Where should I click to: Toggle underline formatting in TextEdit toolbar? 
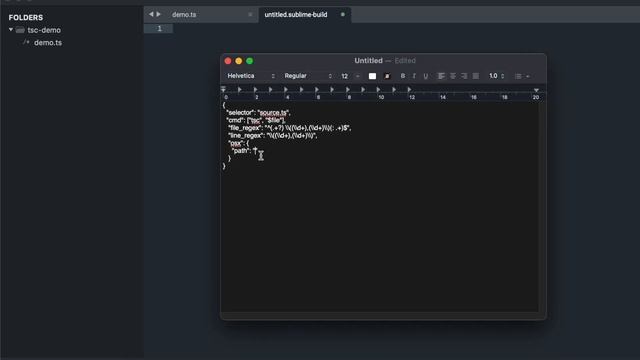[426, 76]
